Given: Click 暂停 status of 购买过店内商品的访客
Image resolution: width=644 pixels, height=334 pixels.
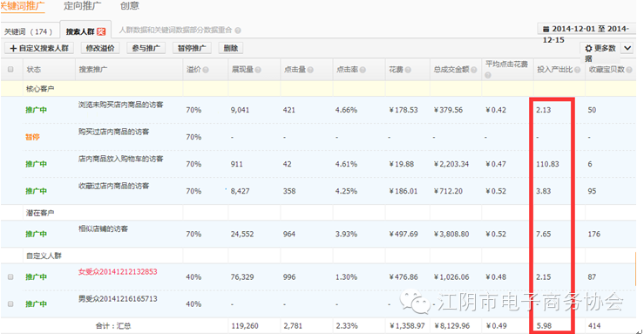Looking at the screenshot, I should pos(32,137).
